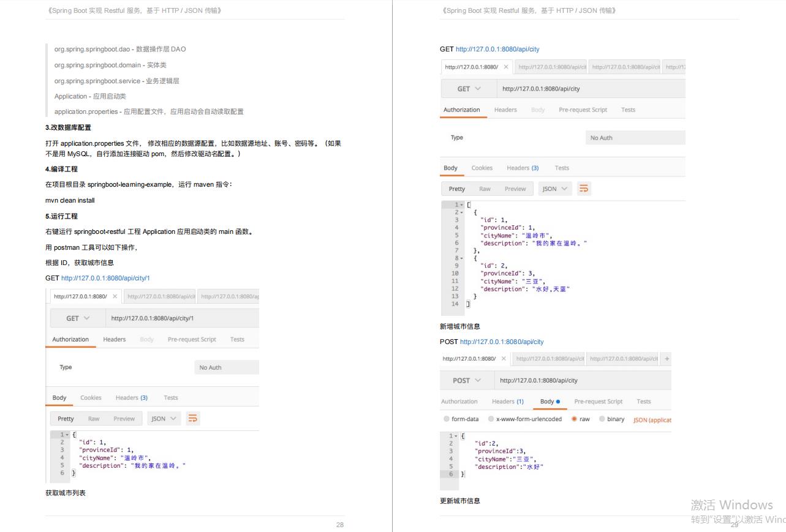This screenshot has width=786, height=532.
Task: Open Pre-request Script tab in api/city/1 request
Action: 192,339
